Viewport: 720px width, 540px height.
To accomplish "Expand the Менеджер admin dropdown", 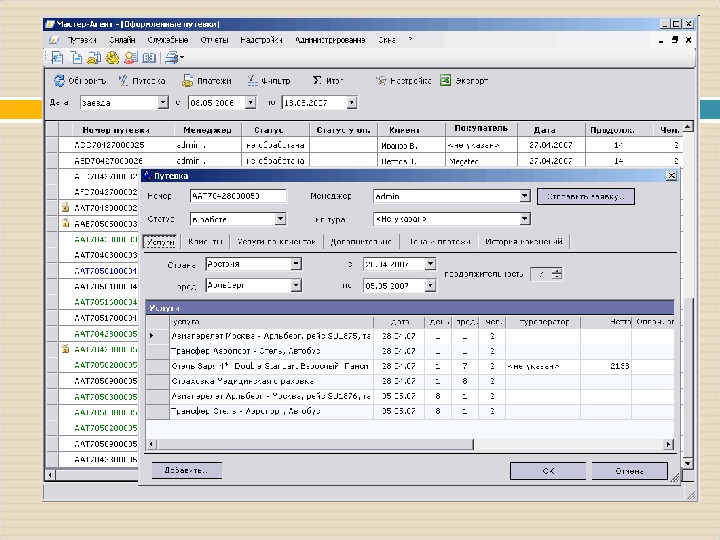I will (x=524, y=197).
